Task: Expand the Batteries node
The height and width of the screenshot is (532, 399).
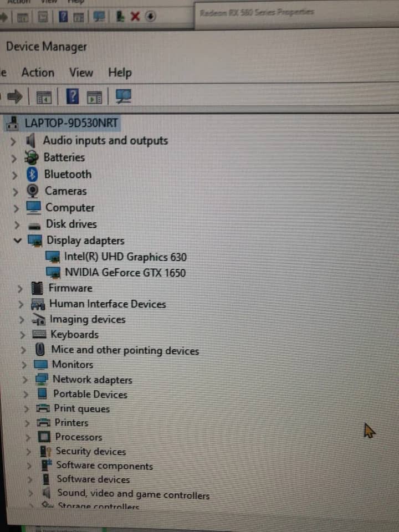Action: [14, 158]
